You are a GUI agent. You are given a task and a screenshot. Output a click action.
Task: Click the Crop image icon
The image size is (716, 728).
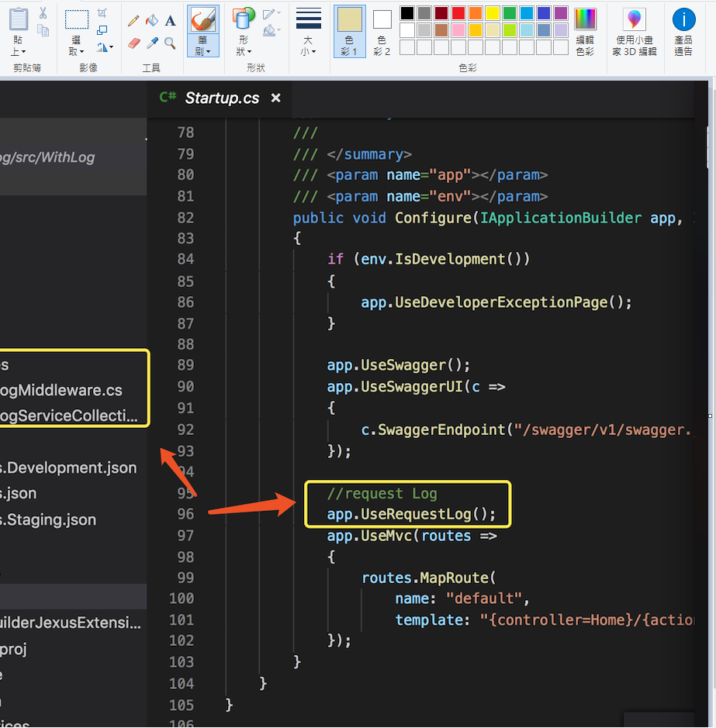tap(102, 13)
